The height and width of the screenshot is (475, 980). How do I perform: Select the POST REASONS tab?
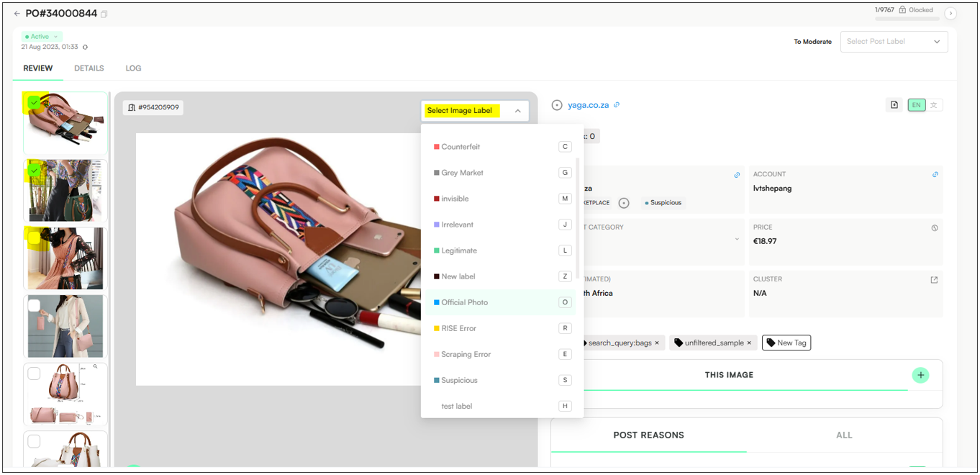pyautogui.click(x=648, y=435)
